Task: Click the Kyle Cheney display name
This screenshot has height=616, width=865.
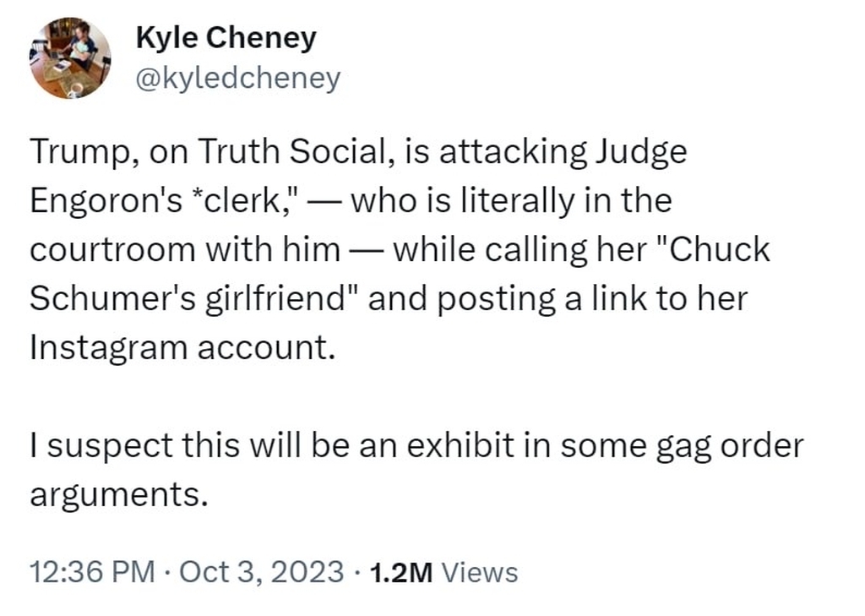Action: (226, 39)
